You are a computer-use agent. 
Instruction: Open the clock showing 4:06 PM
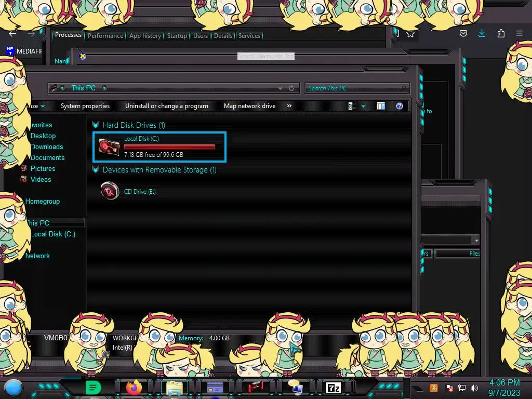tap(504, 388)
